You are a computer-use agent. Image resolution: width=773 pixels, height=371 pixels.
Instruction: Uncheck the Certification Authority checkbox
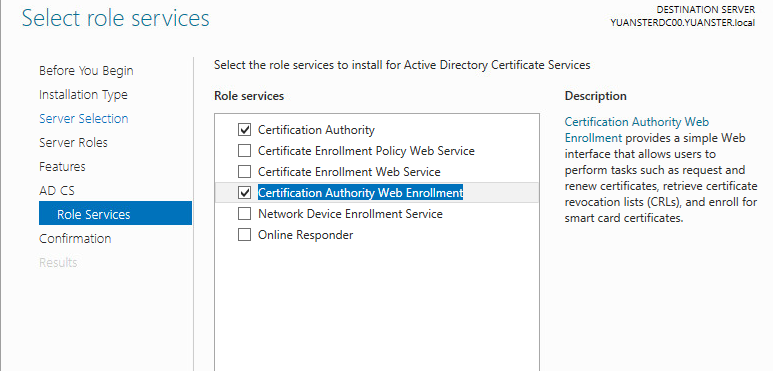245,130
